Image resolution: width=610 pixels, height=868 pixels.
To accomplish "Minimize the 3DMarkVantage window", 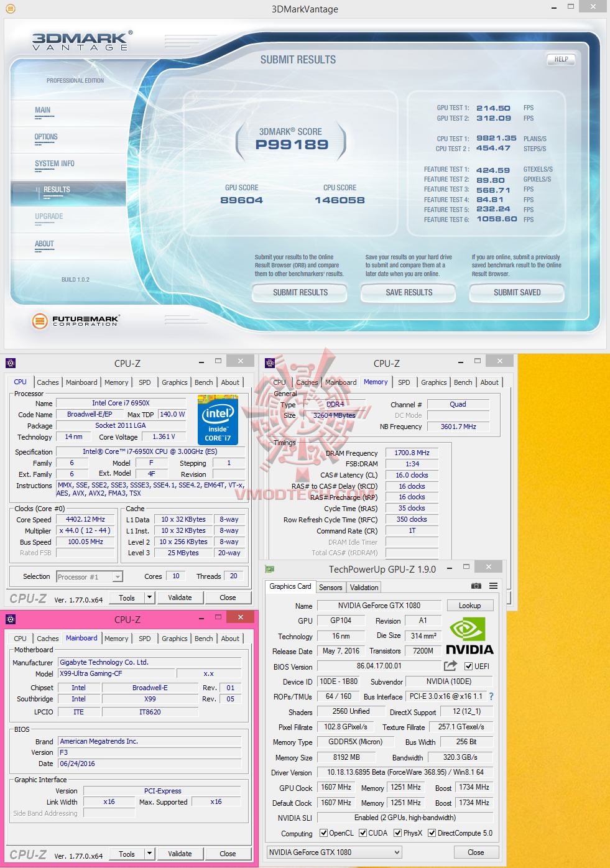I will [553, 7].
